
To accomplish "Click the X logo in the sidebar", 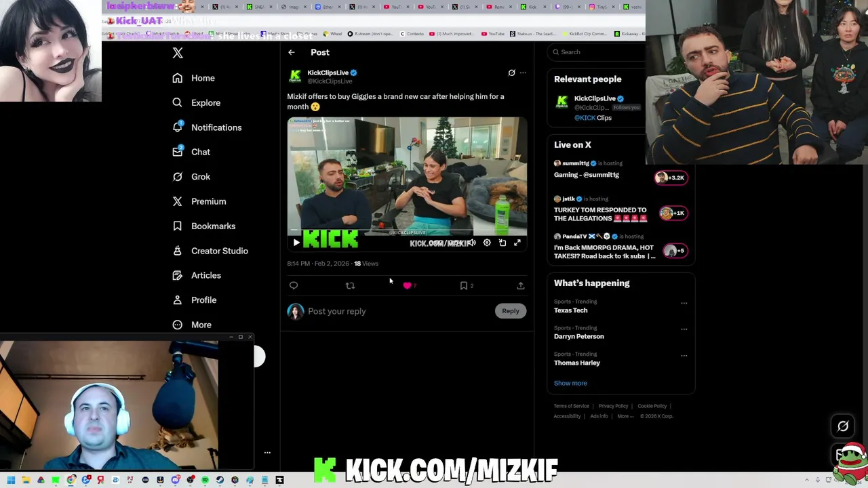I will tap(178, 53).
